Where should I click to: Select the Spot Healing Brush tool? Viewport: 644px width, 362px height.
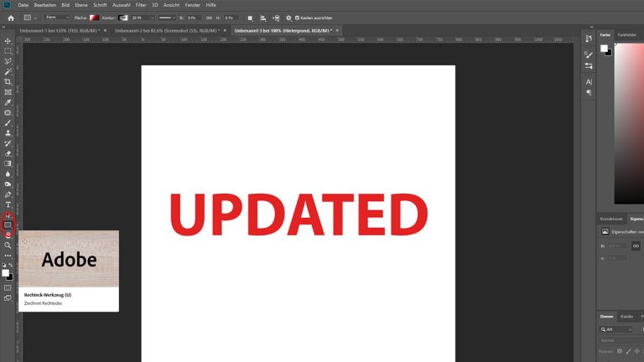tap(8, 113)
